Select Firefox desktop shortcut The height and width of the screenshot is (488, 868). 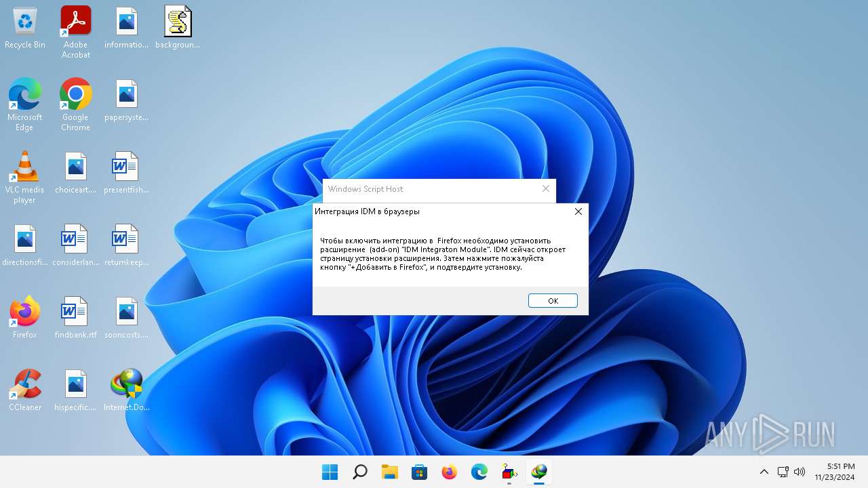(25, 317)
